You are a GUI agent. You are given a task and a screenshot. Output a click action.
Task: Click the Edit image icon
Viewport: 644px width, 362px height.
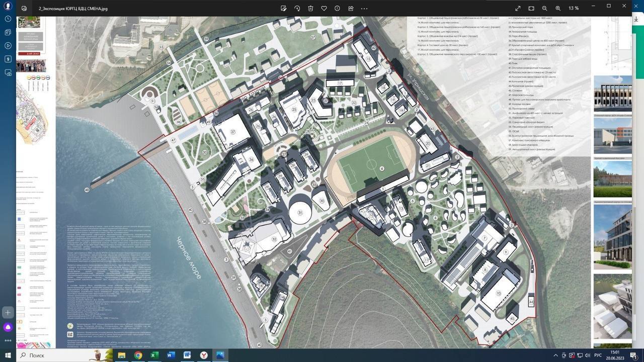point(284,9)
